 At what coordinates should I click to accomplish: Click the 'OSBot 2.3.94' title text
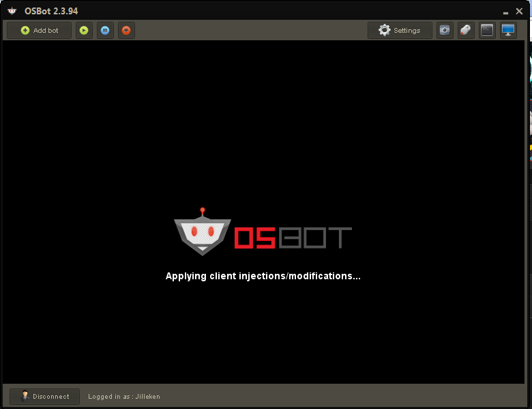click(x=51, y=11)
